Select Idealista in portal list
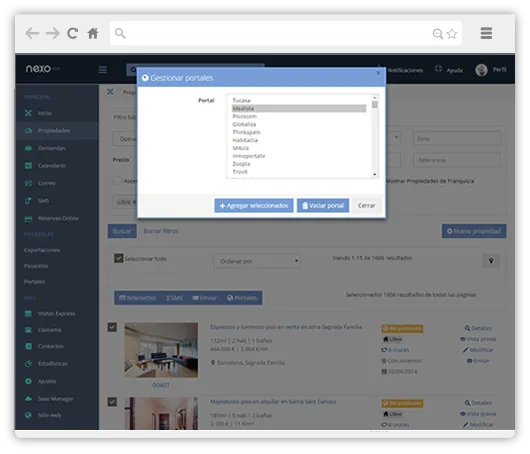This screenshot has height=454, width=530. (299, 109)
